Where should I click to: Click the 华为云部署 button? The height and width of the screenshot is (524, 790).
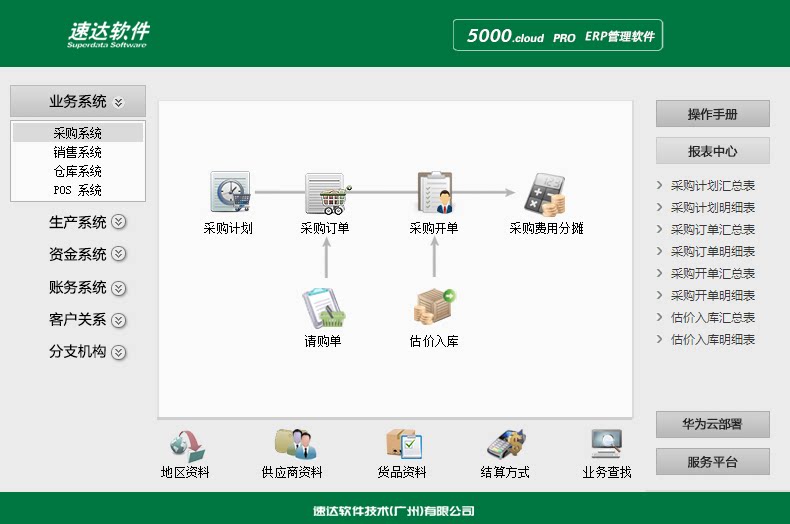click(x=712, y=424)
